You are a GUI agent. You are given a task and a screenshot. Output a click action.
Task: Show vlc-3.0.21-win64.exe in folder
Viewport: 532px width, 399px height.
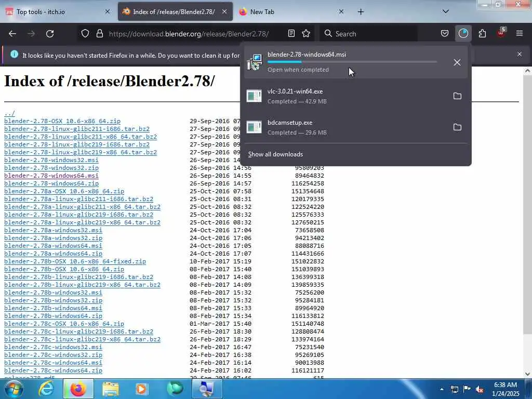pyautogui.click(x=457, y=96)
